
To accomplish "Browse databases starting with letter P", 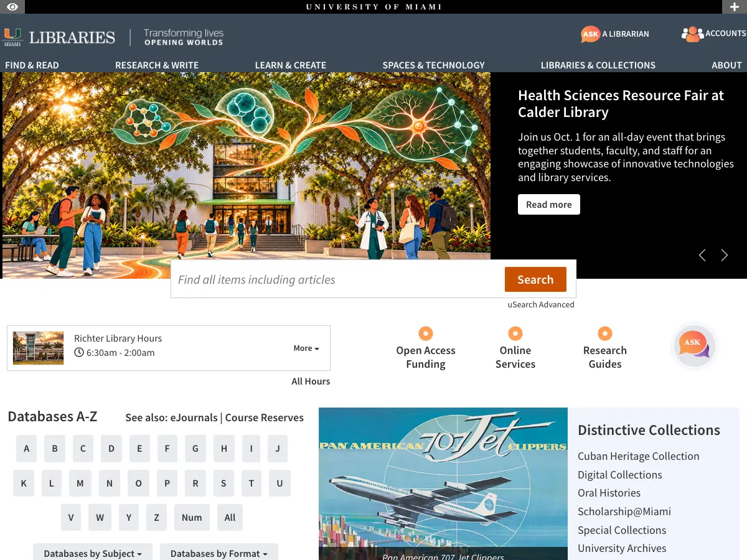I will point(167,483).
